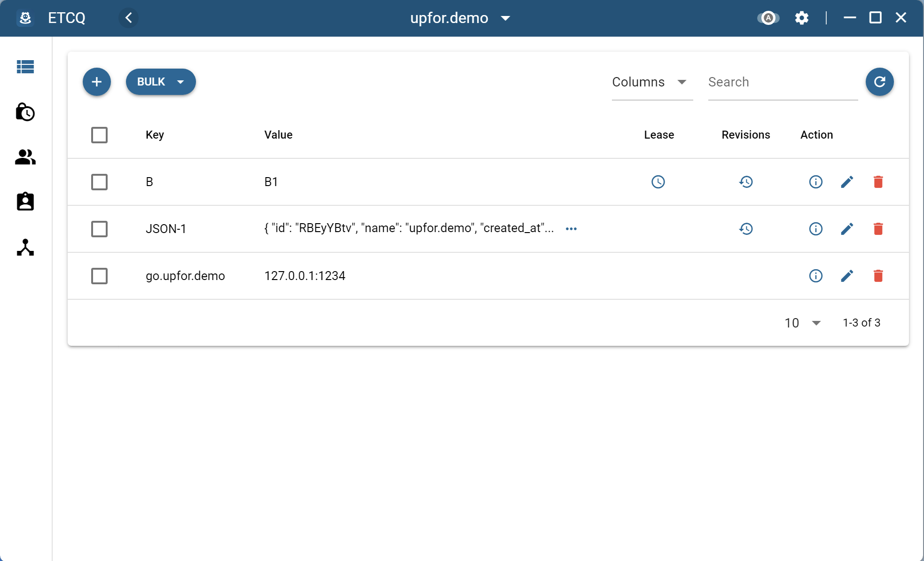Screen dimensions: 924x561
Task: Open the Users sidebar section
Action: click(25, 157)
